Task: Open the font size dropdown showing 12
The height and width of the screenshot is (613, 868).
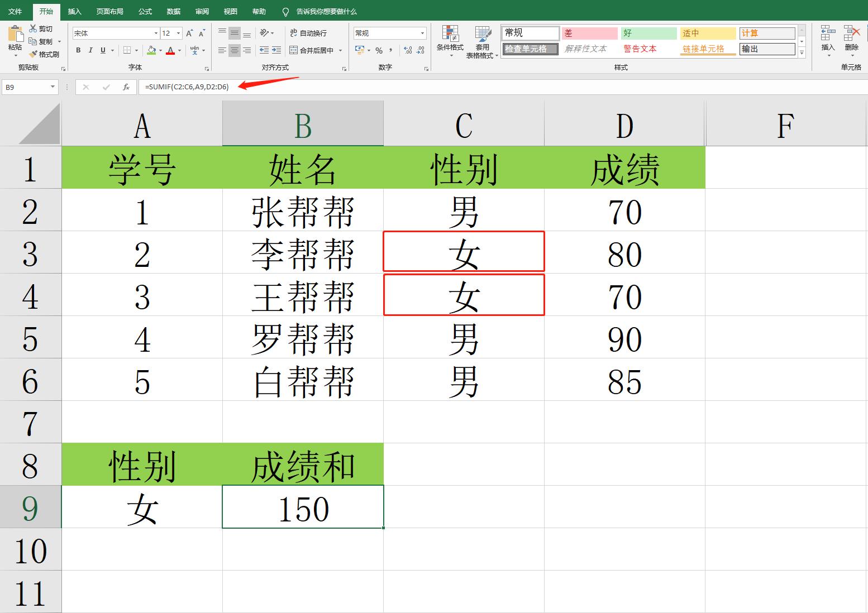Action: coord(178,33)
